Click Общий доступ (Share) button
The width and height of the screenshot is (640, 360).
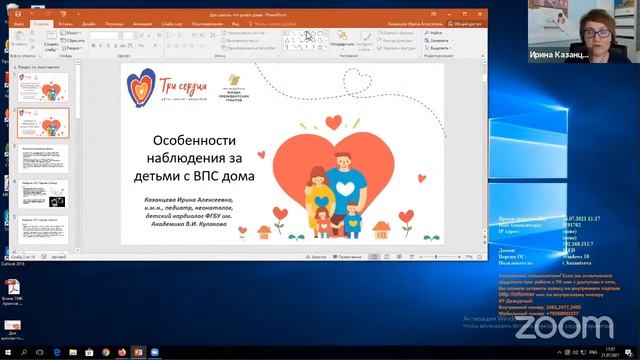coord(464,24)
